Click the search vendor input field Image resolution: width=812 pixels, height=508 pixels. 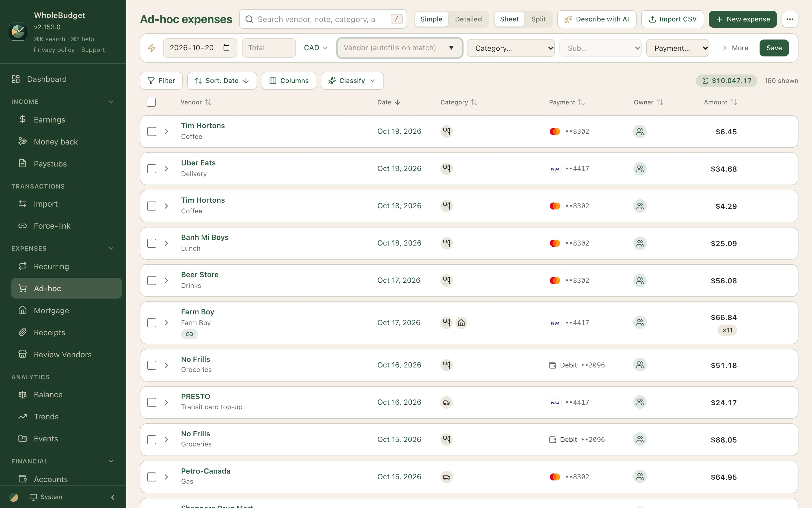(323, 19)
